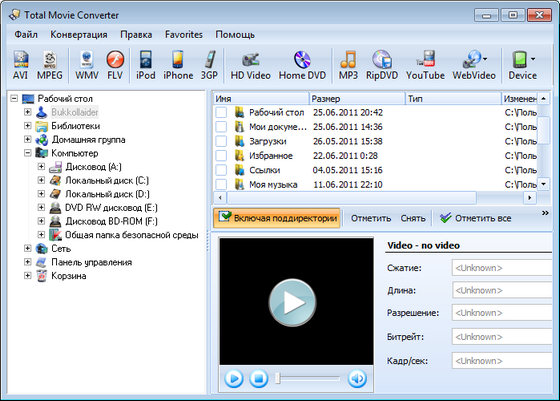
Task: Show more toolbar options chevron
Action: [x=545, y=213]
